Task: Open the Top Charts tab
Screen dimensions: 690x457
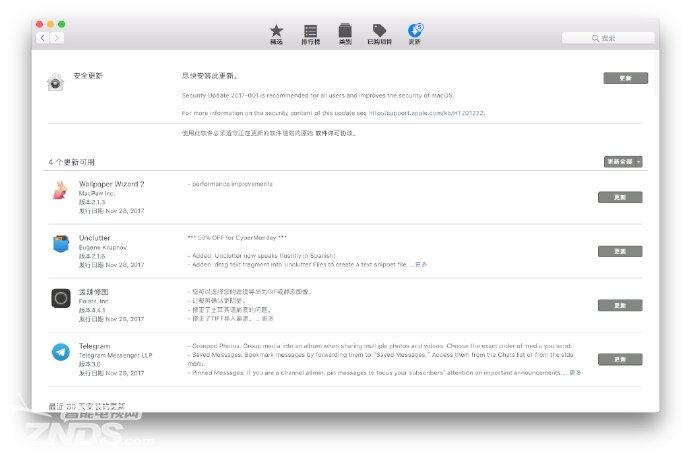Action: click(310, 34)
